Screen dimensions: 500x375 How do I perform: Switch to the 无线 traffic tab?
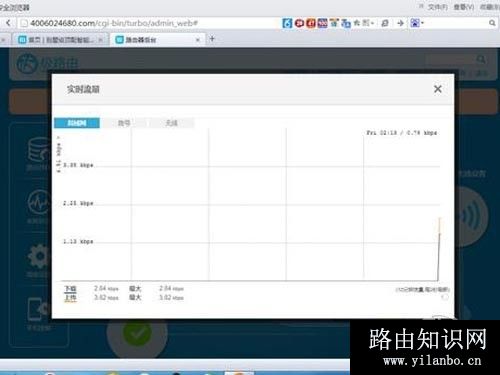pyautogui.click(x=171, y=123)
